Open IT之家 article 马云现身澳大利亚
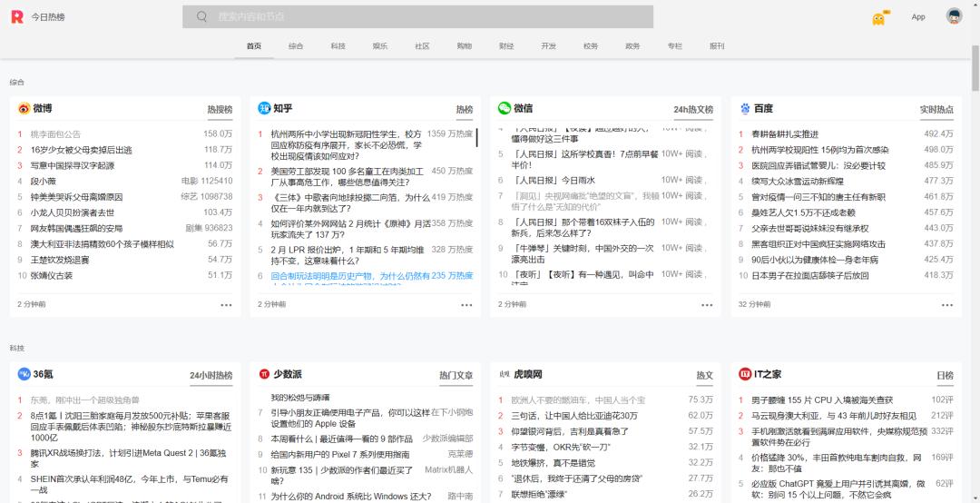Screen dimensions: 980x503 [x=834, y=416]
